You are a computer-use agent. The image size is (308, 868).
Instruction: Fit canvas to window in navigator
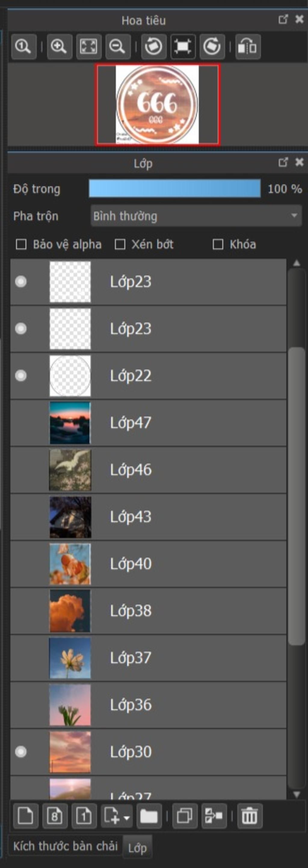(x=88, y=47)
